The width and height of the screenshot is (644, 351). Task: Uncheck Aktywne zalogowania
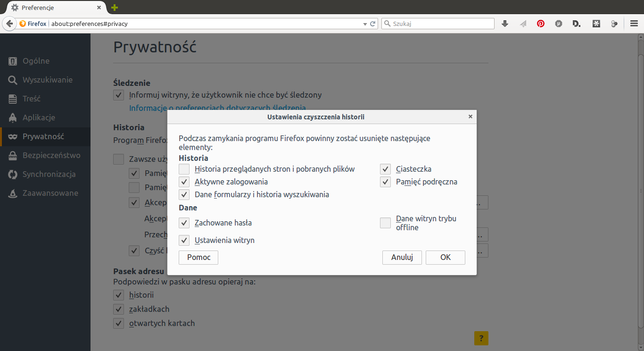(184, 182)
